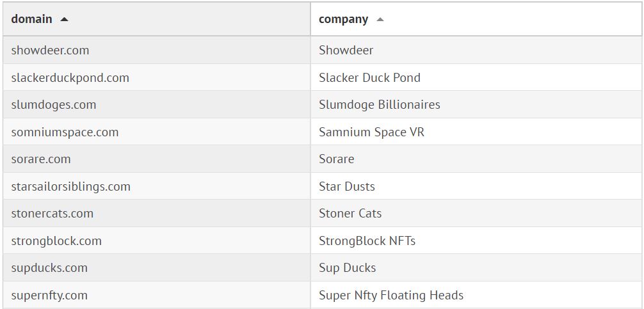Click the somniumspace.com domain entry
Image resolution: width=644 pixels, height=309 pixels.
pos(65,132)
